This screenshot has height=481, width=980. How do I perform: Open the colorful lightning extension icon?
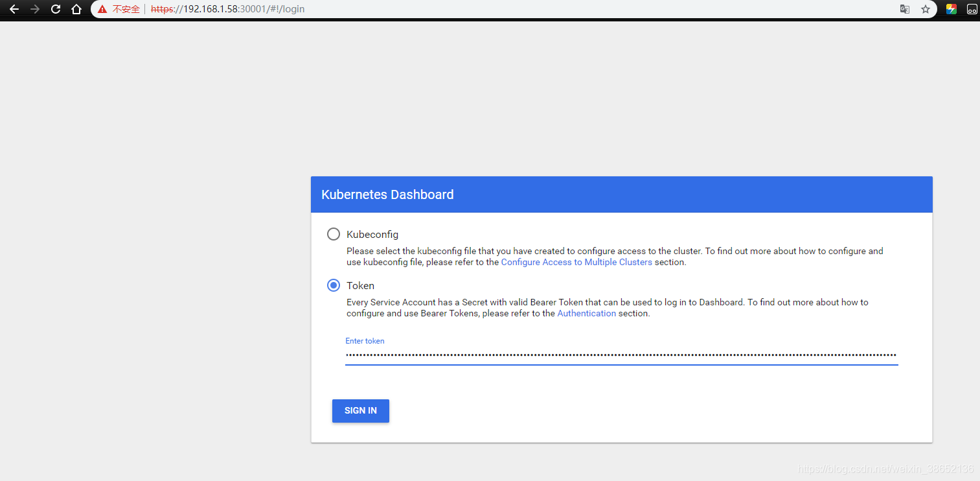(x=952, y=9)
